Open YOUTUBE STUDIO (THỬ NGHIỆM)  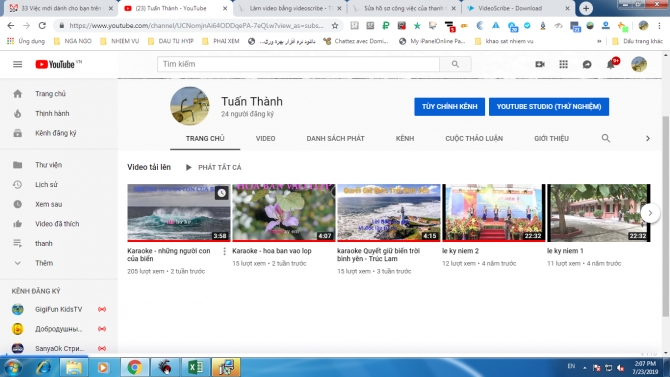pyautogui.click(x=549, y=106)
